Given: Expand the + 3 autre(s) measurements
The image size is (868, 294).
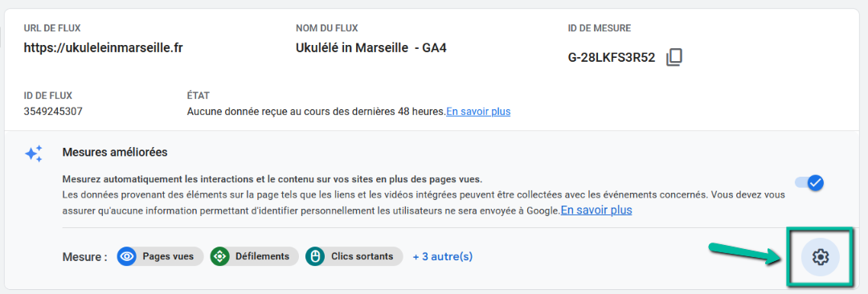Looking at the screenshot, I should click(443, 257).
